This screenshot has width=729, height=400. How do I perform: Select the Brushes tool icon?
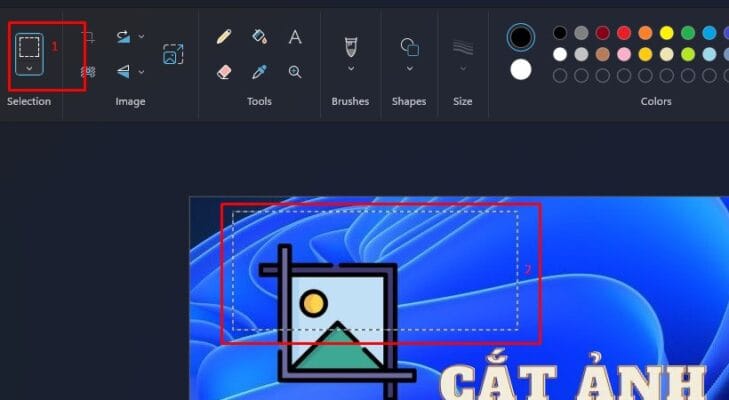(351, 47)
